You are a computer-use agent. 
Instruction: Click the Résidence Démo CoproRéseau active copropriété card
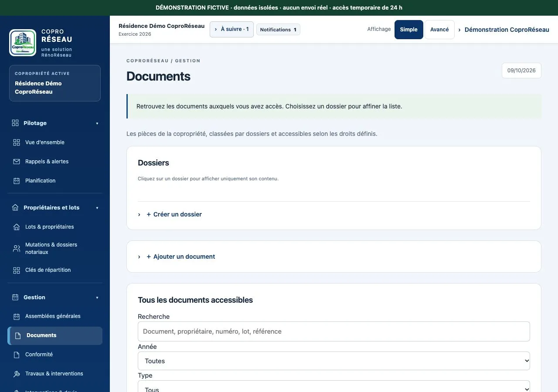[55, 83]
